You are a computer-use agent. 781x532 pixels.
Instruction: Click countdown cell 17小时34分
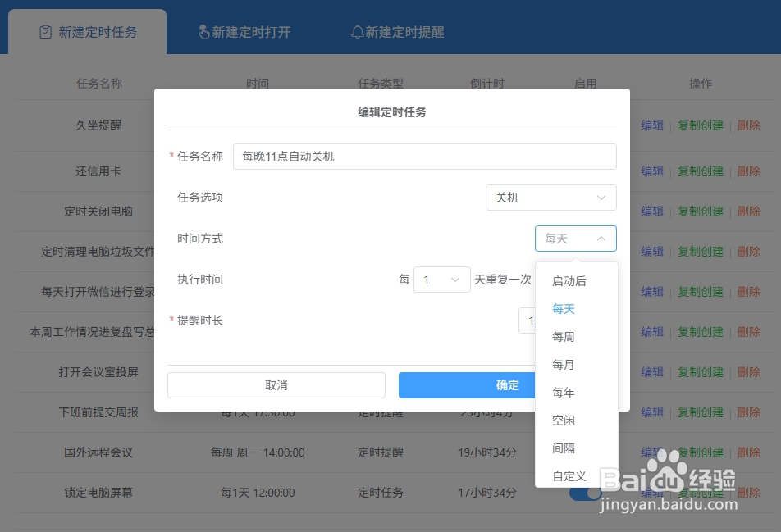pos(487,493)
